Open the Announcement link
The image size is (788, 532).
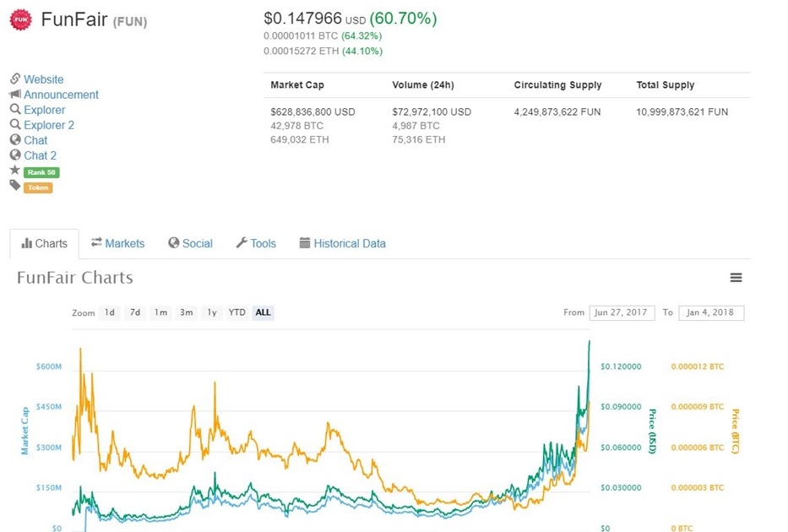pos(62,95)
